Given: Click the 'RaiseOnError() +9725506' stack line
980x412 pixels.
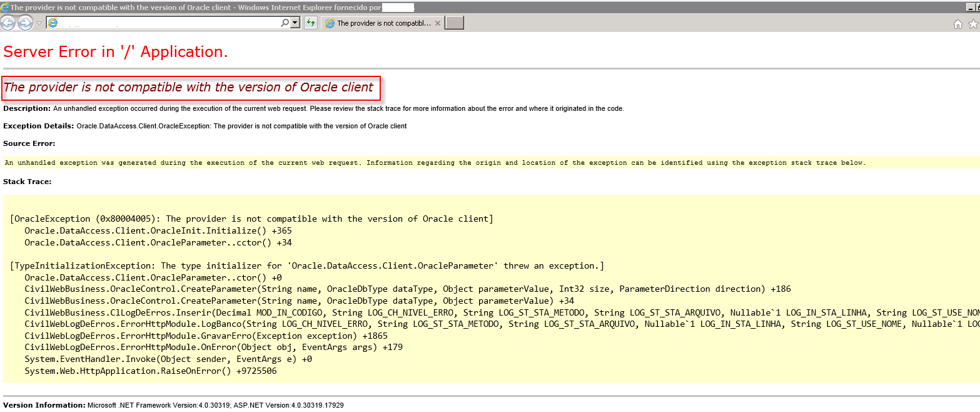Looking at the screenshot, I should tap(151, 371).
